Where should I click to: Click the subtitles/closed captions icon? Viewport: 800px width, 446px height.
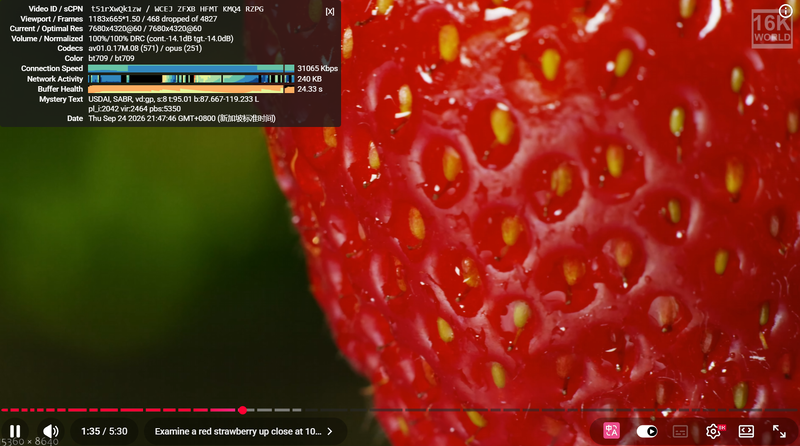tap(680, 431)
